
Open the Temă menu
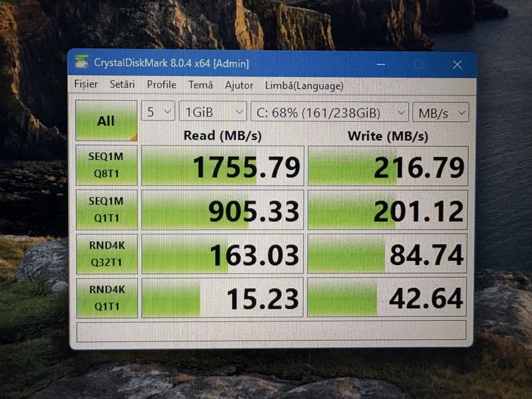pyautogui.click(x=201, y=85)
